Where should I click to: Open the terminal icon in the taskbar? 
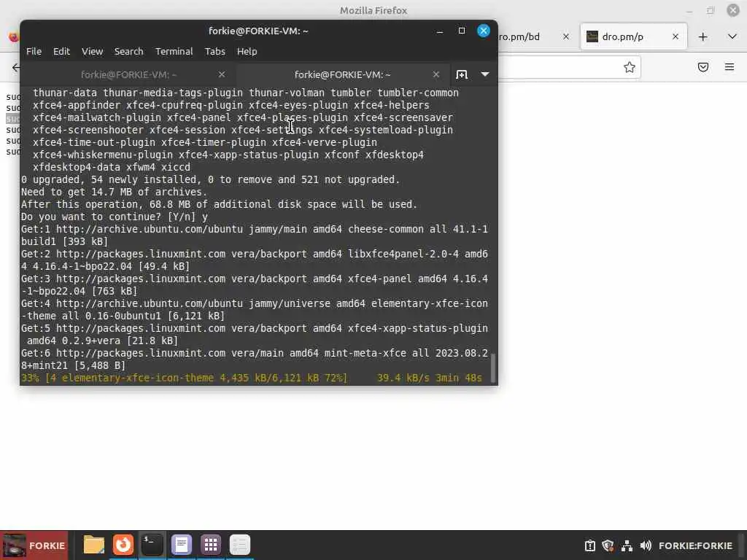152,544
